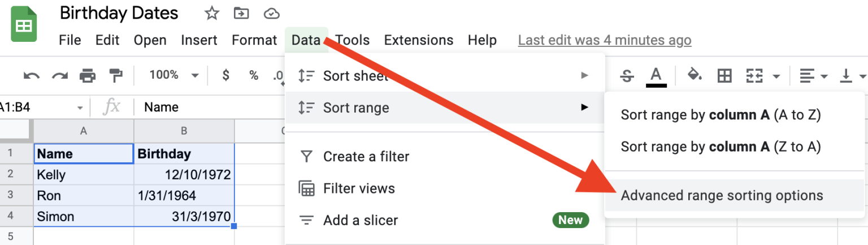Image resolution: width=868 pixels, height=245 pixels.
Task: Print the spreadsheet
Action: tap(88, 75)
